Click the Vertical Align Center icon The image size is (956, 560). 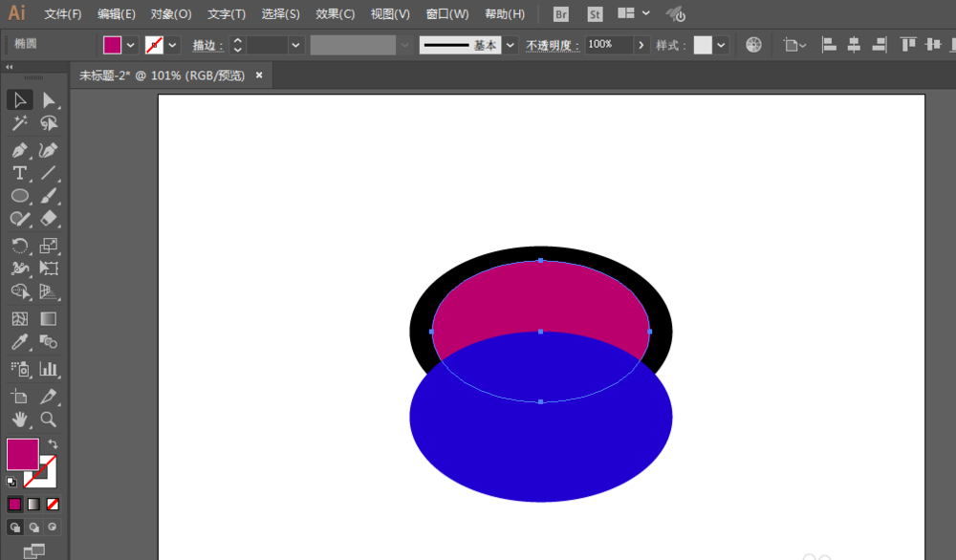(x=933, y=45)
